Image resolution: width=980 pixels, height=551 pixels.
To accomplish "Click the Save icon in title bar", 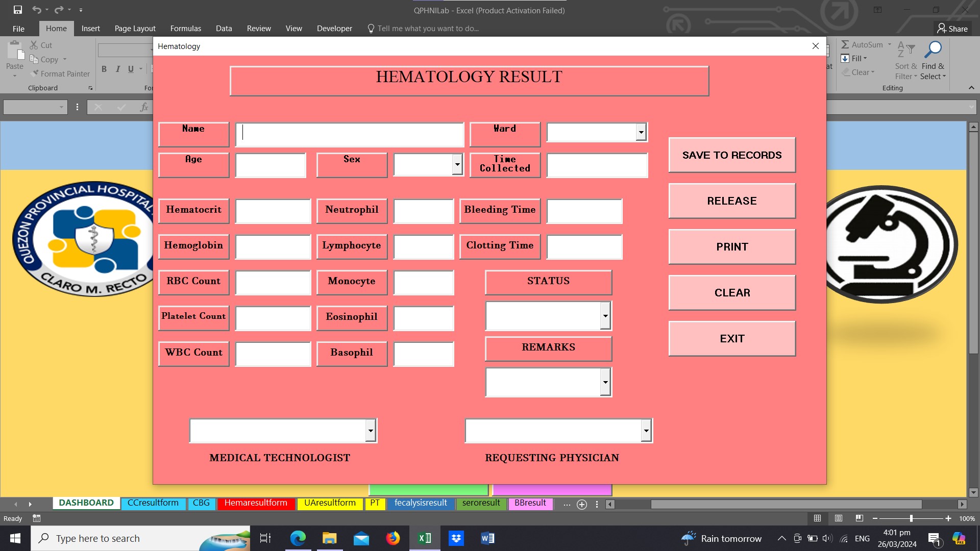I will tap(17, 10).
